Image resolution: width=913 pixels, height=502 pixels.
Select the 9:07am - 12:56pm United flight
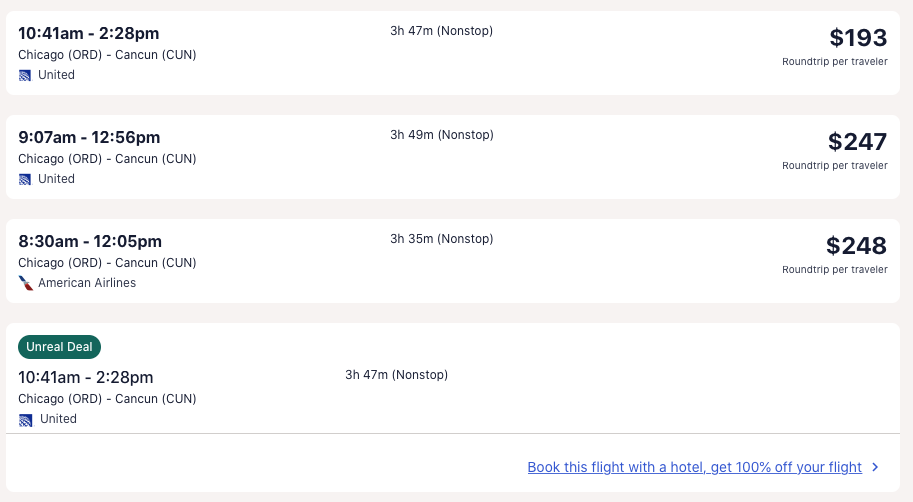89,138
